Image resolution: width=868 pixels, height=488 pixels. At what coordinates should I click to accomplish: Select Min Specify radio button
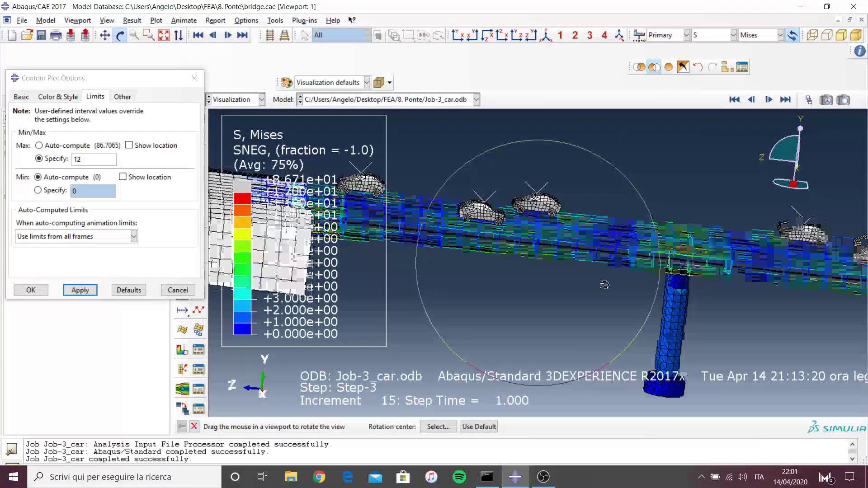pos(38,190)
